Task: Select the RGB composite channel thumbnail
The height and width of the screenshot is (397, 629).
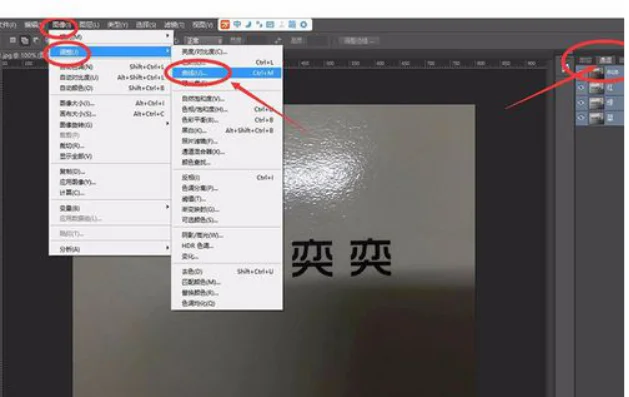Action: [x=596, y=73]
